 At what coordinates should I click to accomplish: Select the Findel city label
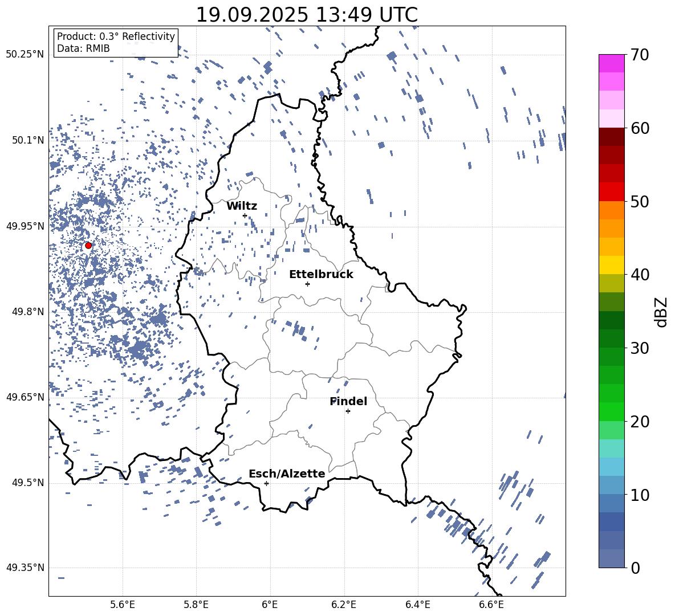point(348,401)
